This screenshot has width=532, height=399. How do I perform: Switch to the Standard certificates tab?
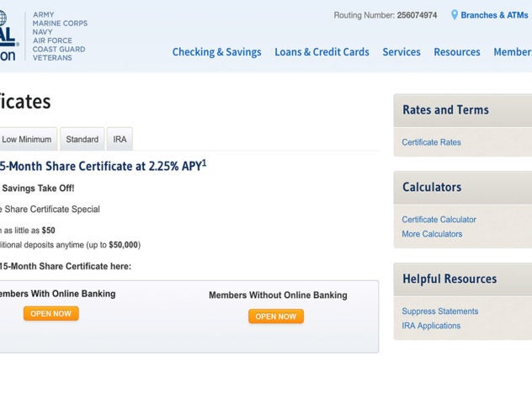82,140
